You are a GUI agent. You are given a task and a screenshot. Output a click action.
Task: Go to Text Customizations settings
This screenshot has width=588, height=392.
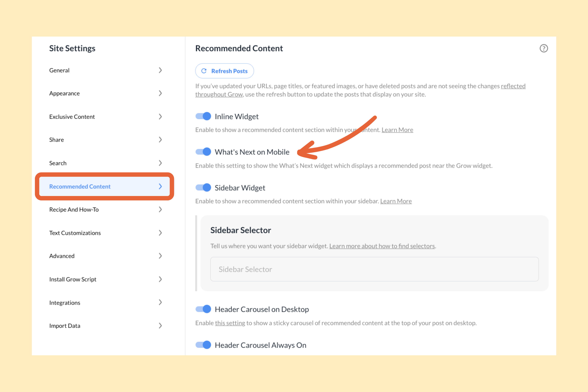pyautogui.click(x=75, y=233)
